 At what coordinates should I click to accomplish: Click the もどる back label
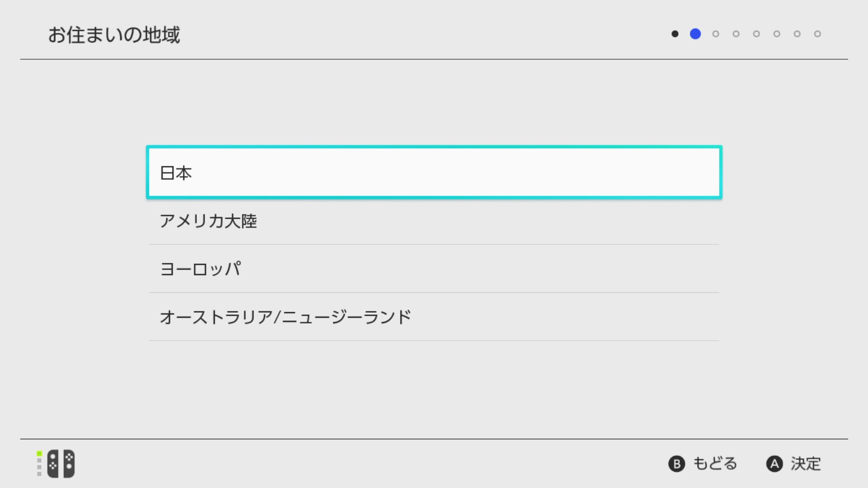coord(714,464)
